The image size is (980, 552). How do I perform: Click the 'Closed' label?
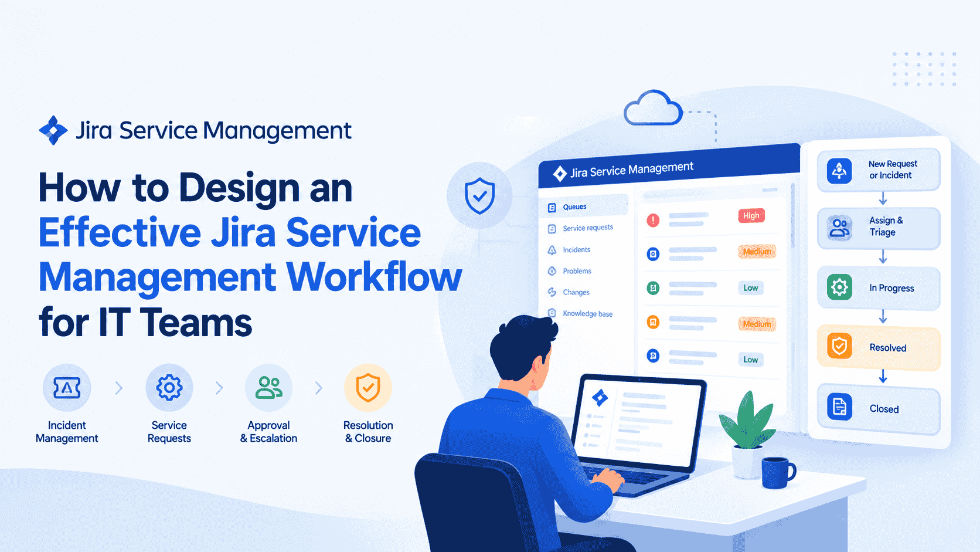click(884, 409)
